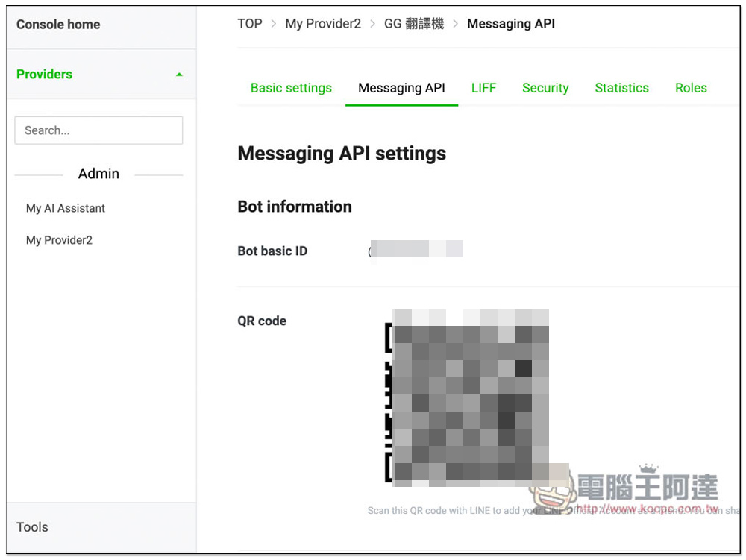
Task: Click the Bot information heading
Action: (x=295, y=207)
